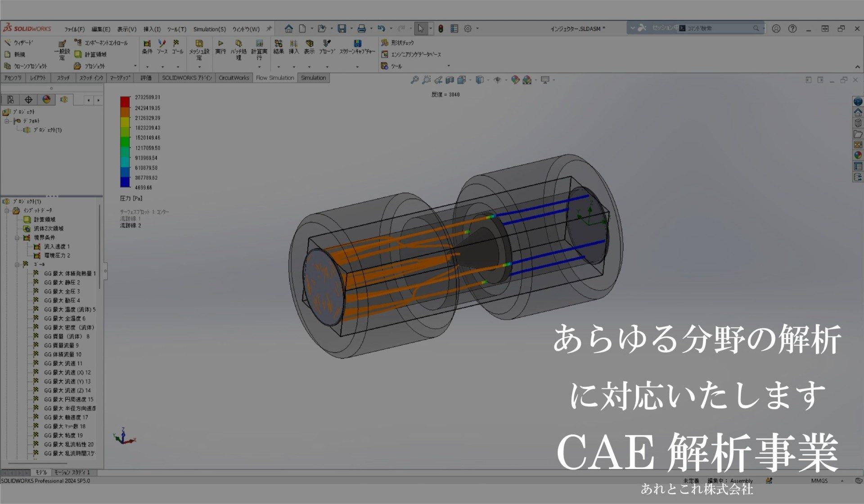Select the 環境圧力 2 boundary condition

(52, 255)
